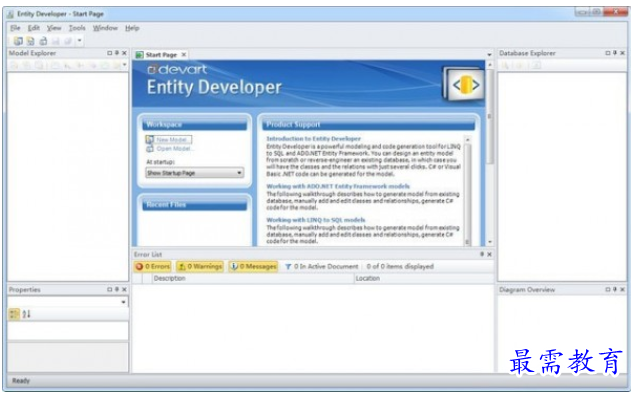Click the Start Page vertical scrollbar
Viewport: 631px width, 393px height.
click(490, 153)
